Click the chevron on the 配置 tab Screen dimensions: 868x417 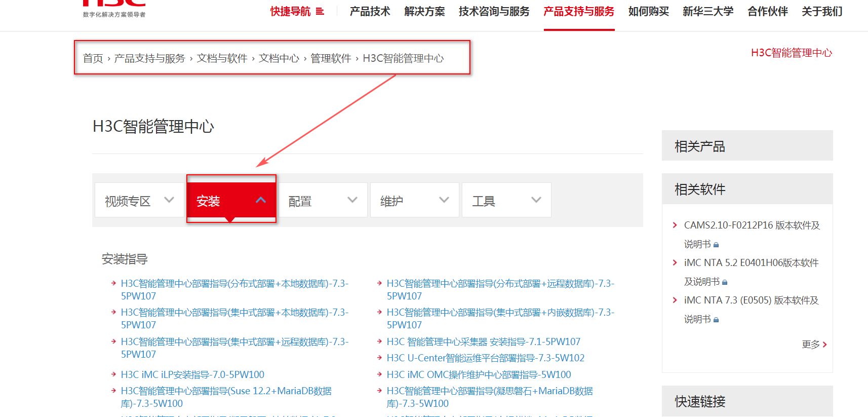click(352, 200)
